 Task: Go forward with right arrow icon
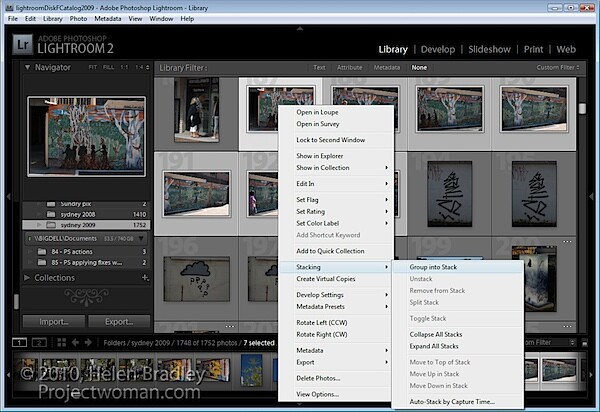pyautogui.click(x=88, y=342)
